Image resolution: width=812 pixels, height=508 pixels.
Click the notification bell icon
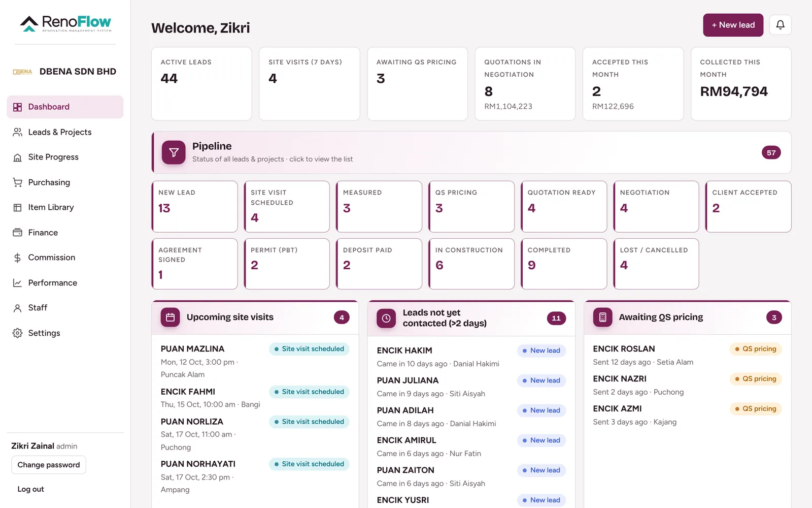click(780, 25)
